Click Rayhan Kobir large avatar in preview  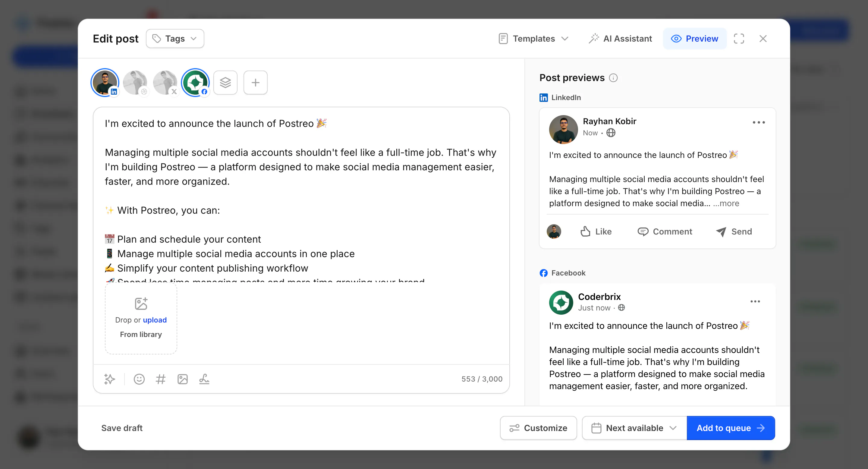point(563,129)
